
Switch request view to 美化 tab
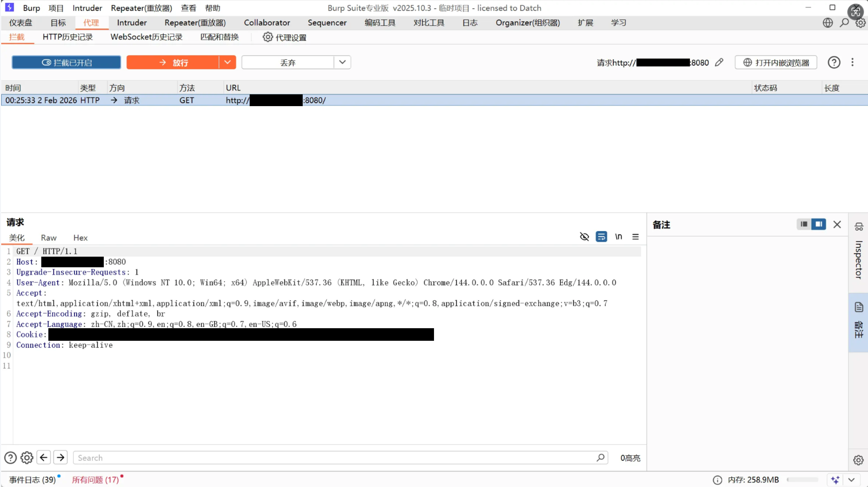17,238
